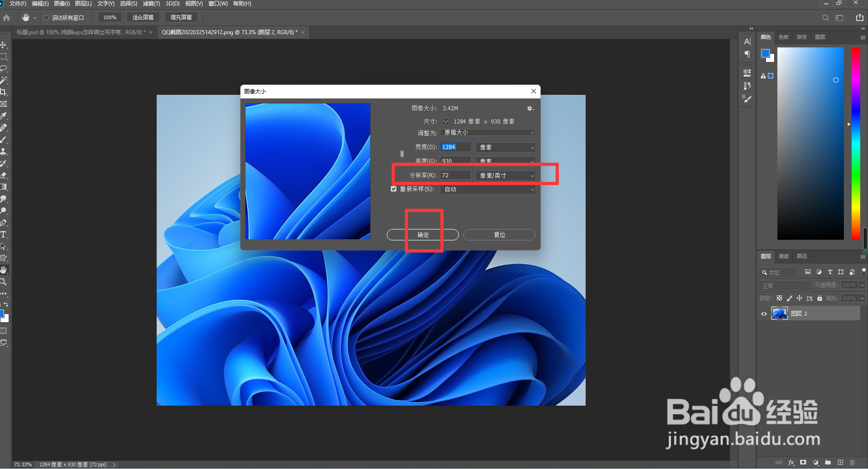This screenshot has width=868, height=469.
Task: Click inside the color picker gradient field
Action: (x=810, y=143)
